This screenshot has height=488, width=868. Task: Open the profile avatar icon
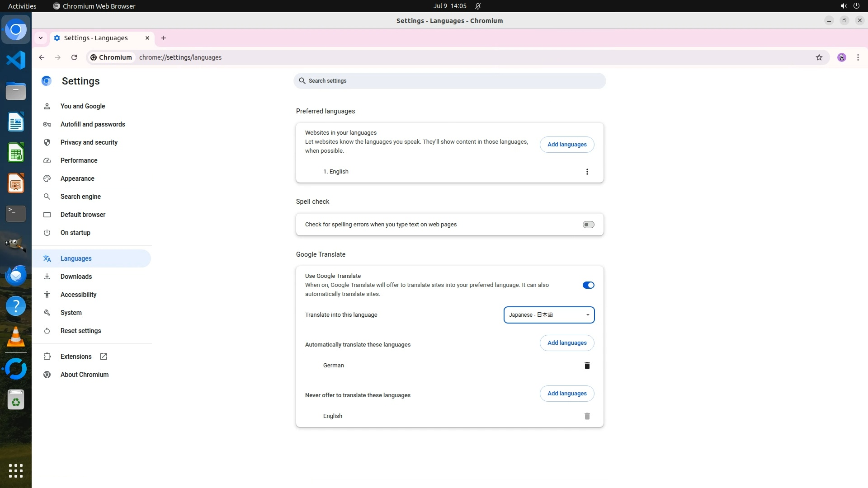click(841, 57)
